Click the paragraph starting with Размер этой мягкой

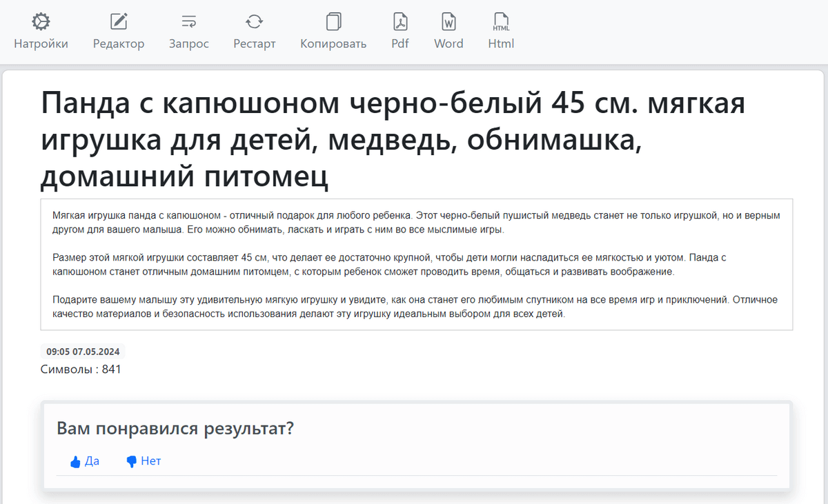point(390,265)
